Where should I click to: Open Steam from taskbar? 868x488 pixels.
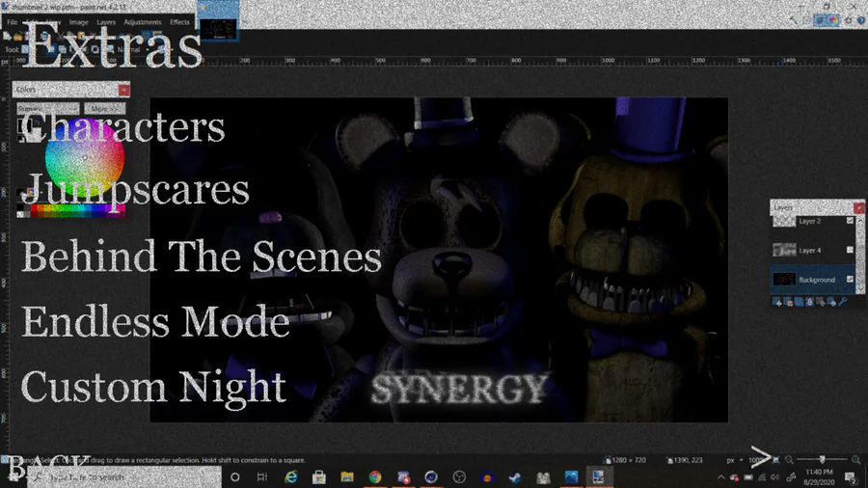click(515, 477)
